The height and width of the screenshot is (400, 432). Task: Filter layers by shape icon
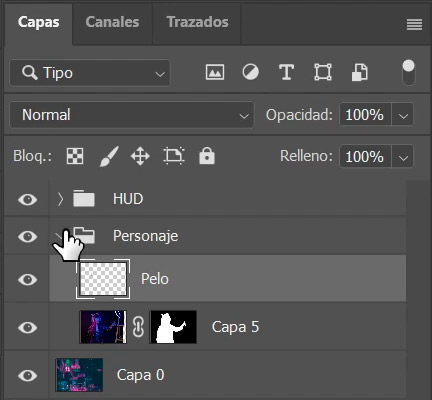(323, 72)
